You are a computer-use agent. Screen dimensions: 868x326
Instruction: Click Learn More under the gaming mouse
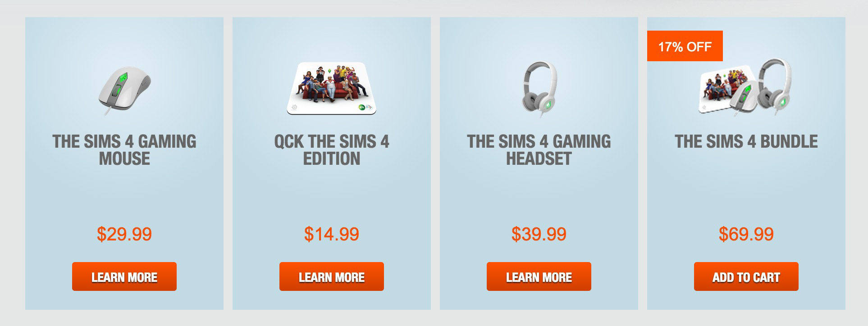click(x=124, y=276)
